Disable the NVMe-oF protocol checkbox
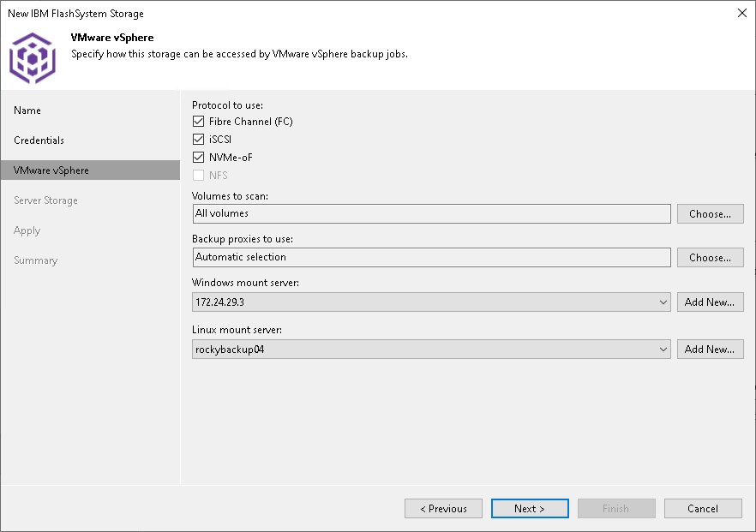 pyautogui.click(x=198, y=157)
